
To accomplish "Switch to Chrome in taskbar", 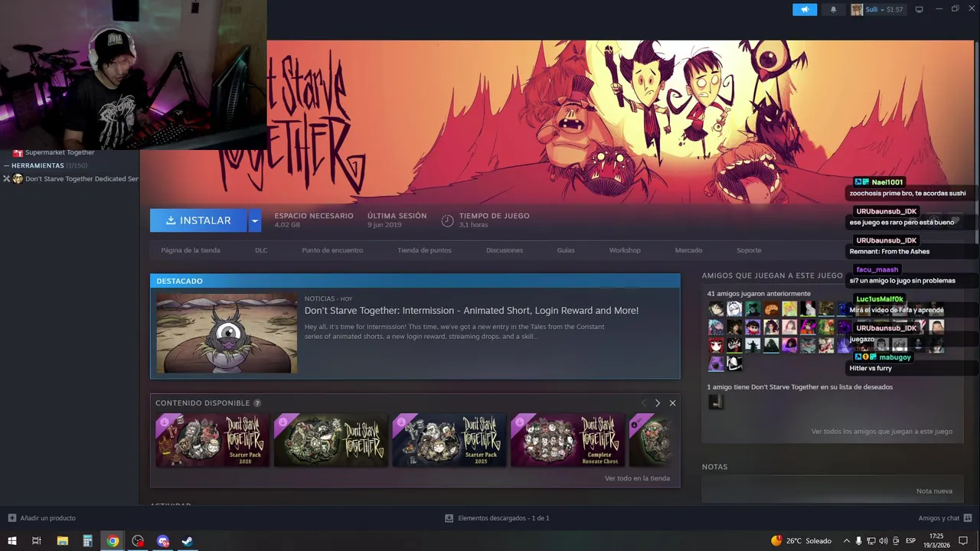I will pos(113,541).
